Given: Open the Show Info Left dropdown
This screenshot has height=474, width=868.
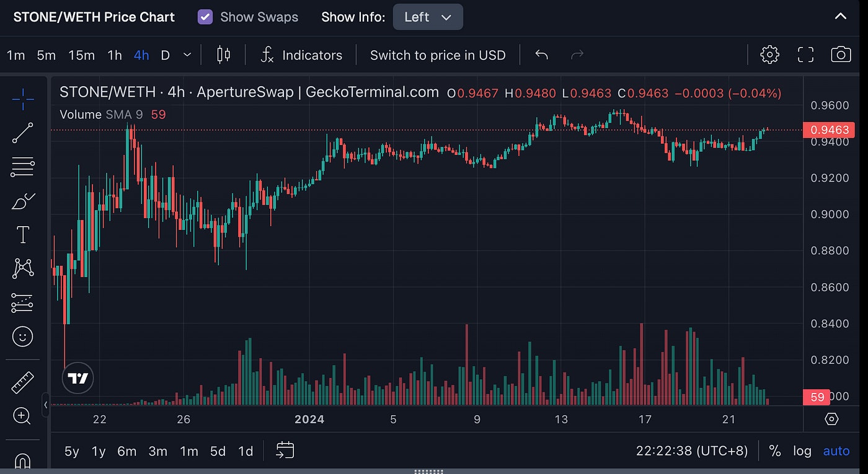Looking at the screenshot, I should tap(427, 17).
